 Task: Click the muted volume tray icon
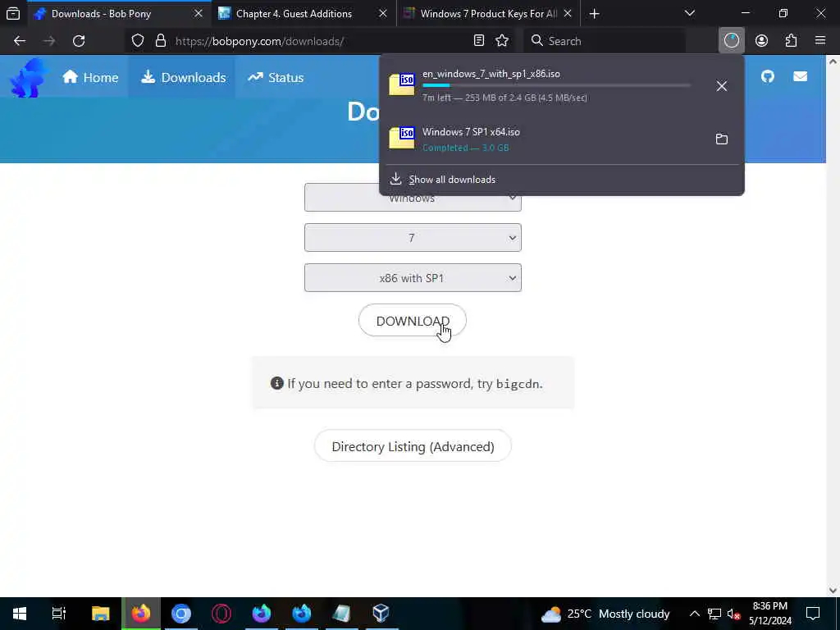pyautogui.click(x=733, y=614)
